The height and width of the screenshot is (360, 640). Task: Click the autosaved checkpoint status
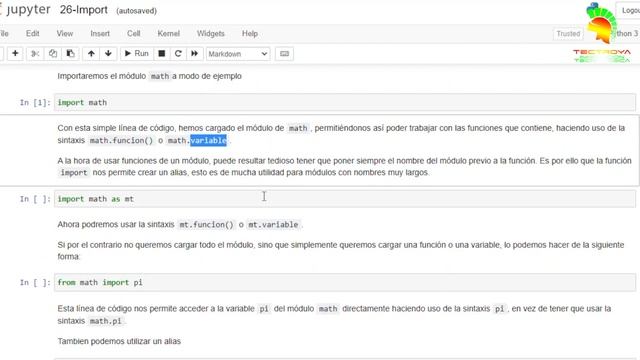pyautogui.click(x=136, y=11)
